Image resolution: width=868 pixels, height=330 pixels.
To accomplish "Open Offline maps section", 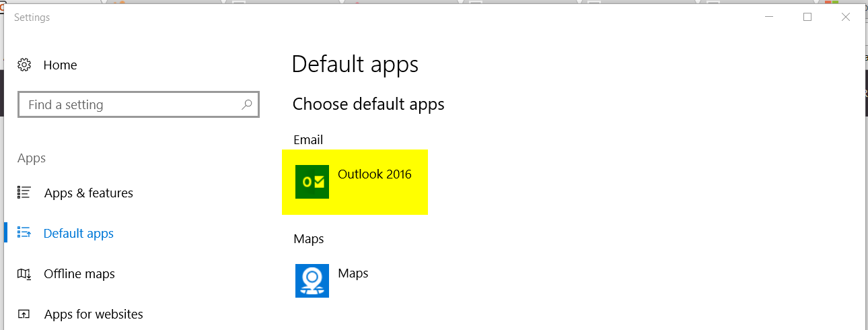I will click(x=79, y=274).
